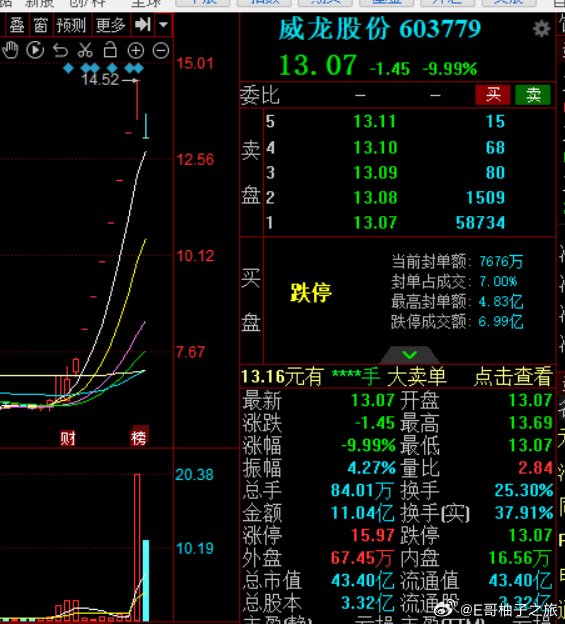Click the yellow 跌停 limit-down label
The height and width of the screenshot is (624, 565).
pos(311,292)
